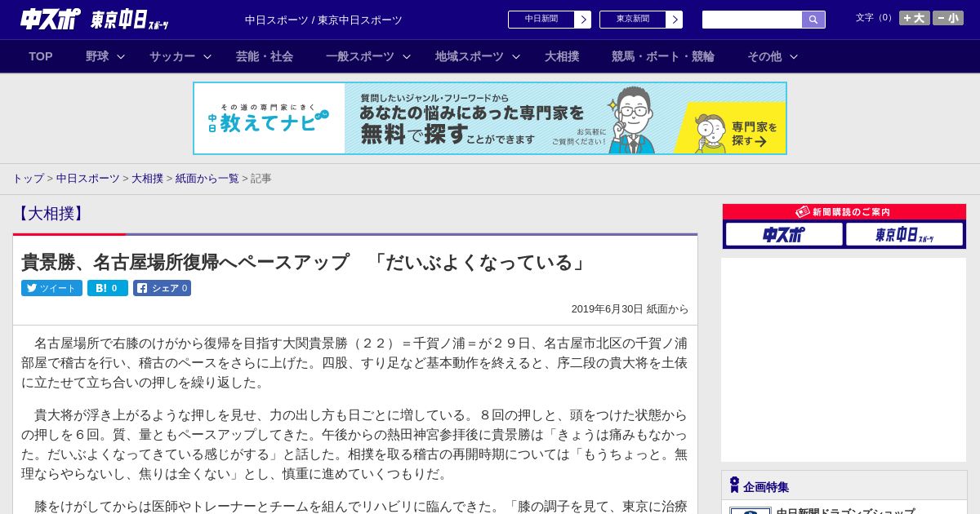Open the 地域スポーツ navigation menu

[470, 56]
